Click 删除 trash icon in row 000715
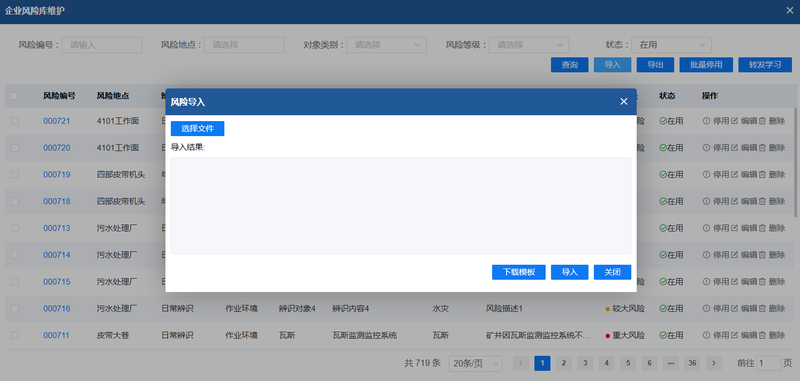Viewport: 800px width, 381px height. coord(762,282)
